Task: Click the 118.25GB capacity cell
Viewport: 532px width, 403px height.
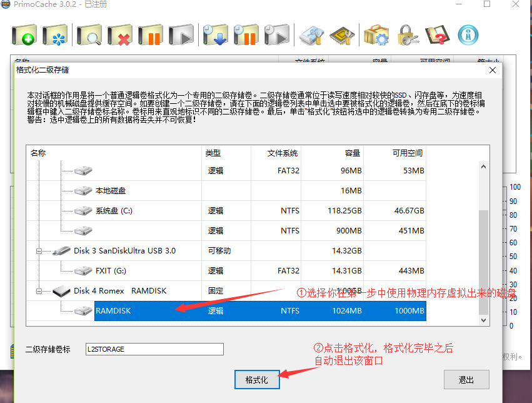Action: coord(344,211)
